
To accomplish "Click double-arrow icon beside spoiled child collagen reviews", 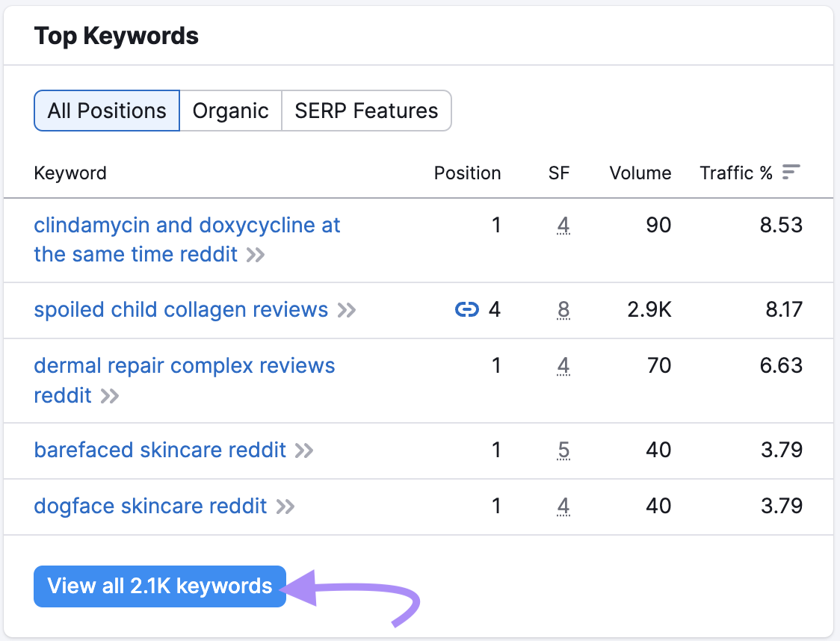I will click(347, 310).
